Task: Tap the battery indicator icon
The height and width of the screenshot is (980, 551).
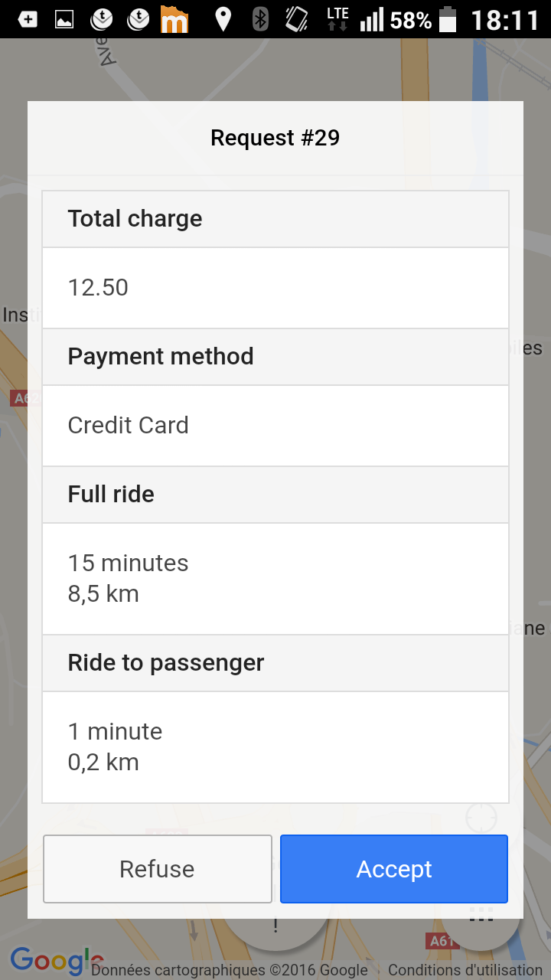Action: pyautogui.click(x=448, y=20)
